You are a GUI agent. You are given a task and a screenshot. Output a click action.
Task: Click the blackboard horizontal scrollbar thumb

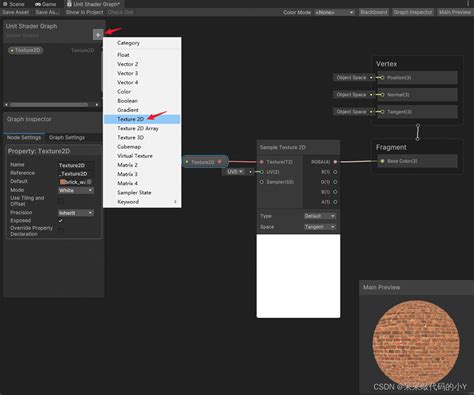tap(49, 105)
